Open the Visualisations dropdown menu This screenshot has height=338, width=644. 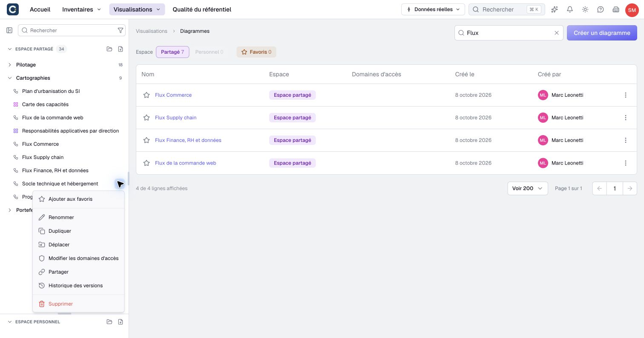[137, 9]
